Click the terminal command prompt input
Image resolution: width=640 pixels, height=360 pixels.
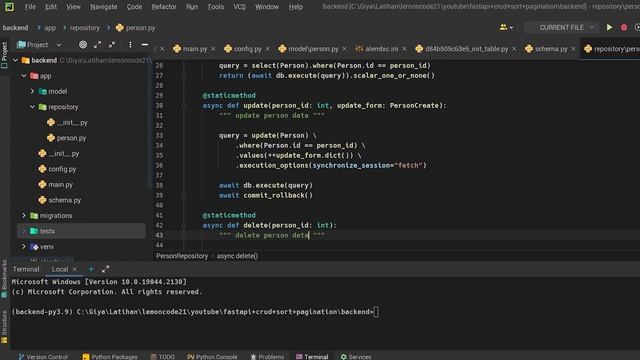click(376, 312)
